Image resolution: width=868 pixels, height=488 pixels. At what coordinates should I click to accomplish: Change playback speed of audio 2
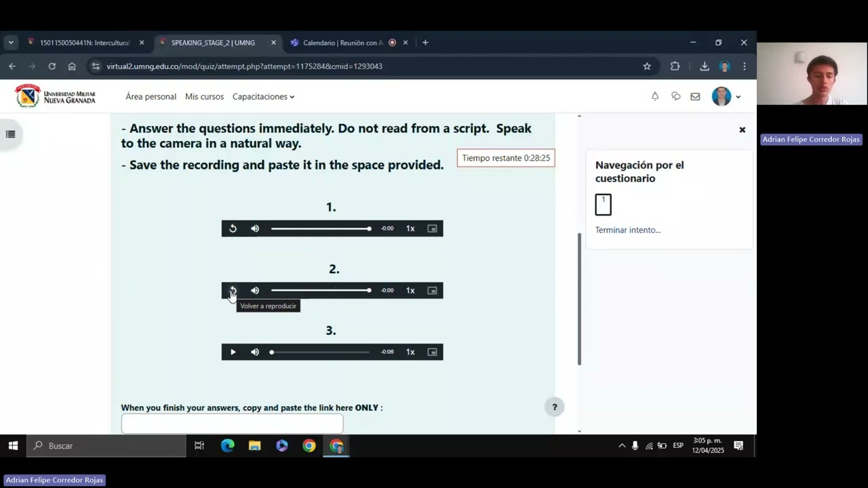tap(410, 290)
